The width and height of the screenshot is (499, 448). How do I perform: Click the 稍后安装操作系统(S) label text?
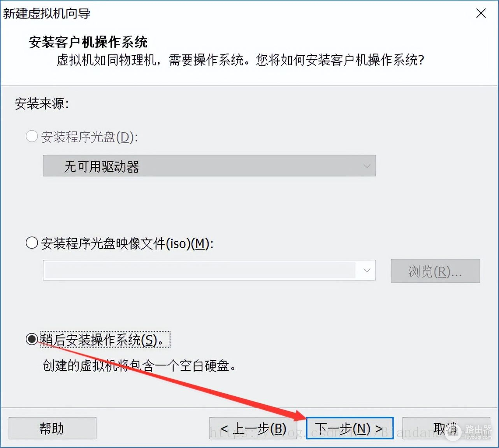[105, 339]
